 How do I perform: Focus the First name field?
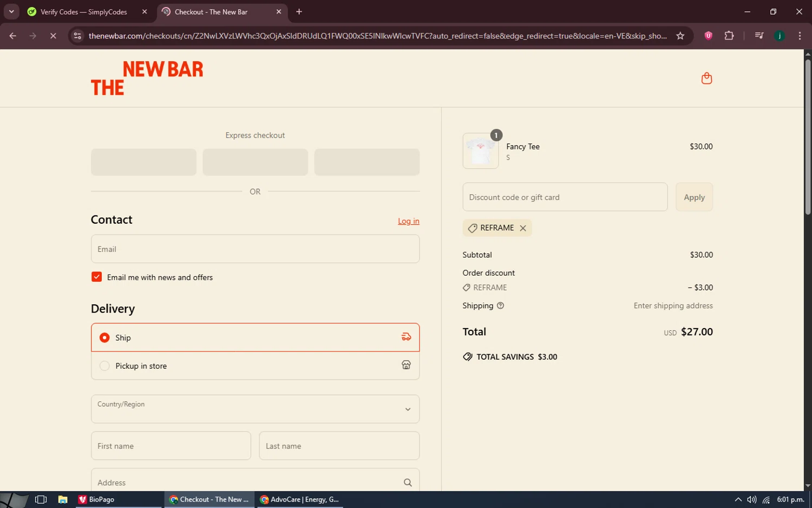point(171,446)
